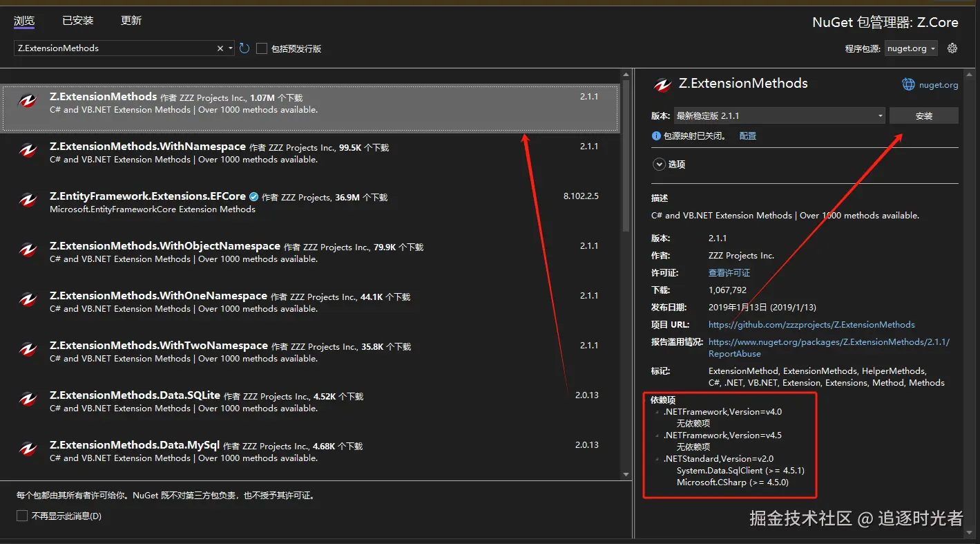Toggle 包括预发行版 checkbox
980x544 pixels.
(x=262, y=48)
